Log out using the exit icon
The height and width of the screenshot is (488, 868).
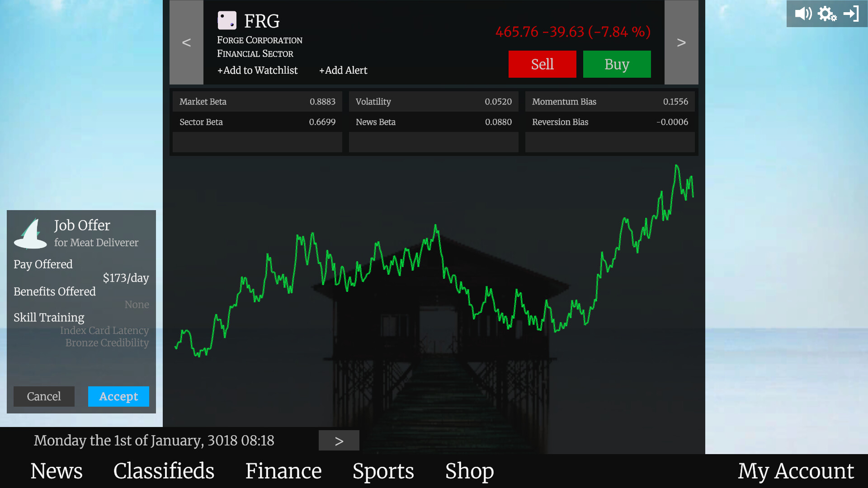click(852, 14)
